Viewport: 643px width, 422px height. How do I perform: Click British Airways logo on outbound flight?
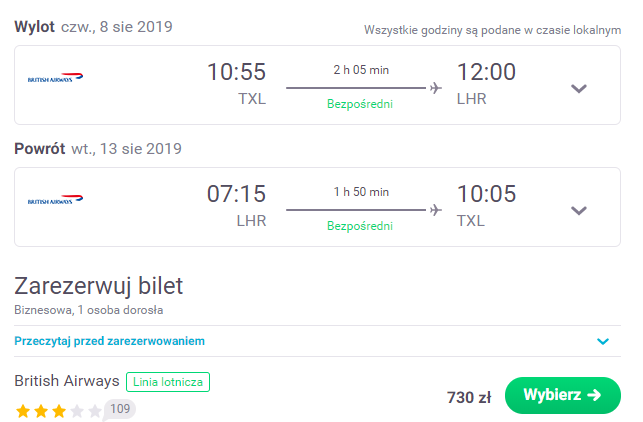[x=55, y=78]
